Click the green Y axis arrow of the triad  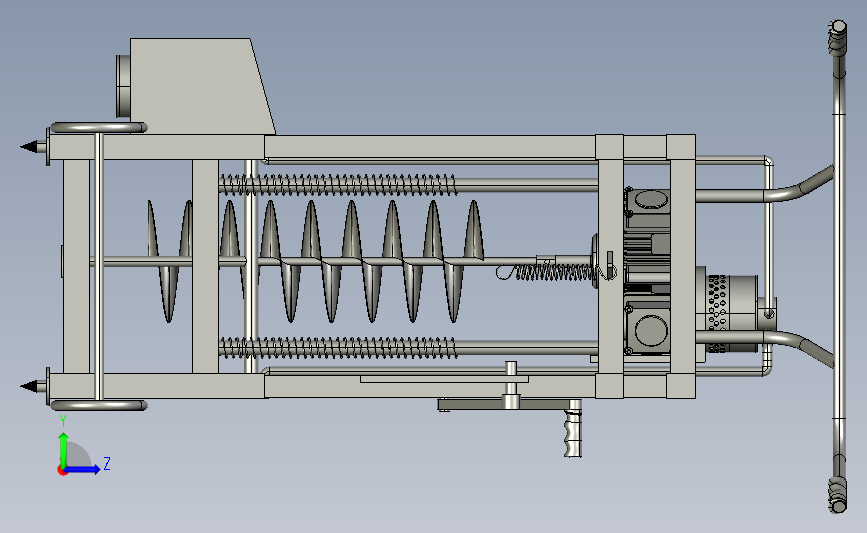tap(64, 450)
